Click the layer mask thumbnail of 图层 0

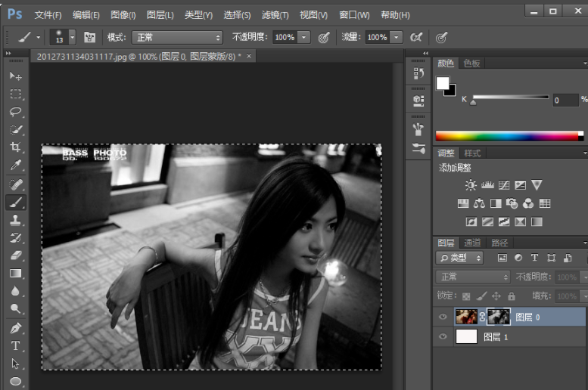coord(497,317)
